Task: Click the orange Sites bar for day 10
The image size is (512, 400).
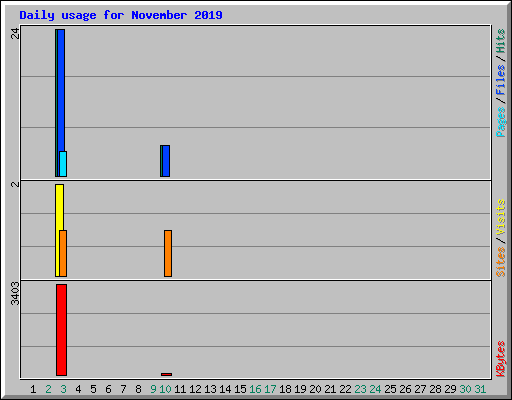Action: coord(168,253)
